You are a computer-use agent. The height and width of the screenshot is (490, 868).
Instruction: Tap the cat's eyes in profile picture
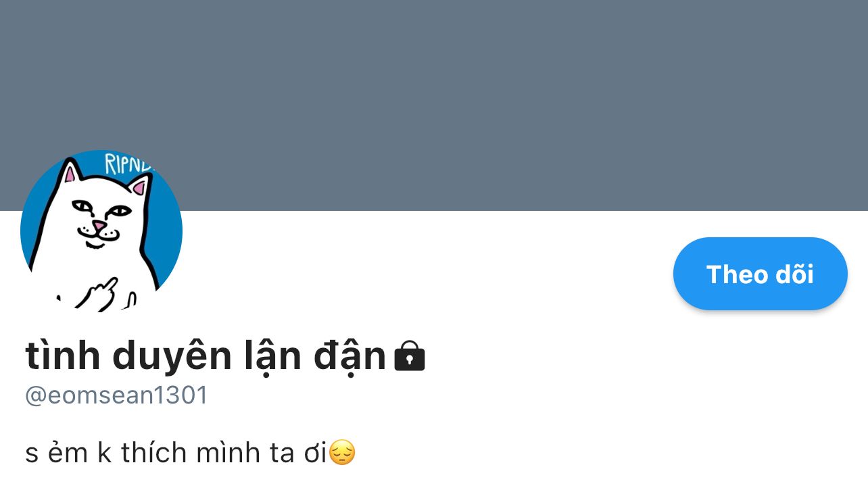[101, 208]
